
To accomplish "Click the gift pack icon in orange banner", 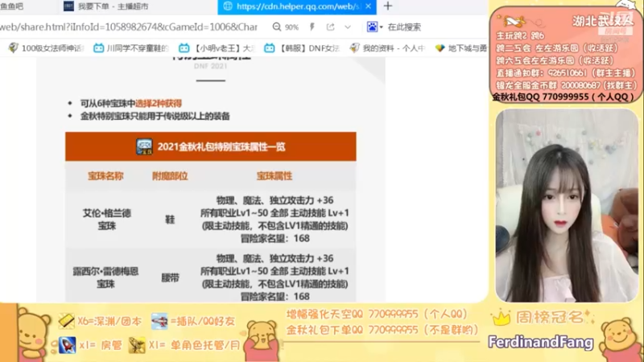I will click(144, 146).
